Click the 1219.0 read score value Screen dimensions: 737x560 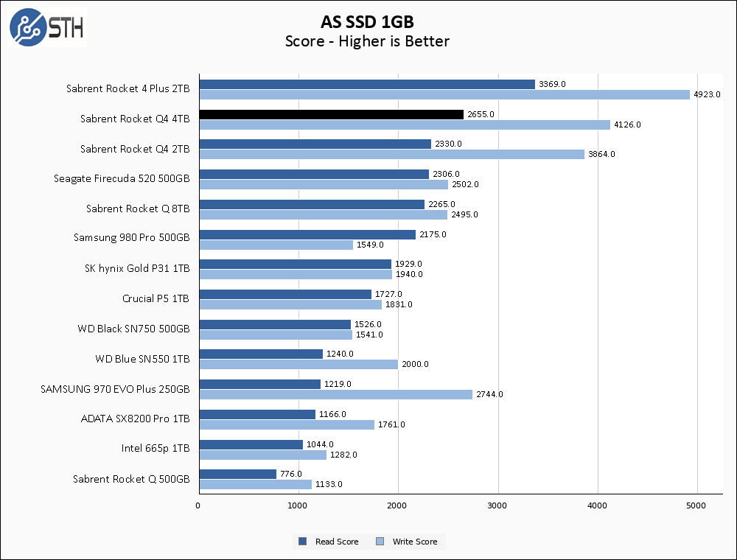tap(338, 385)
